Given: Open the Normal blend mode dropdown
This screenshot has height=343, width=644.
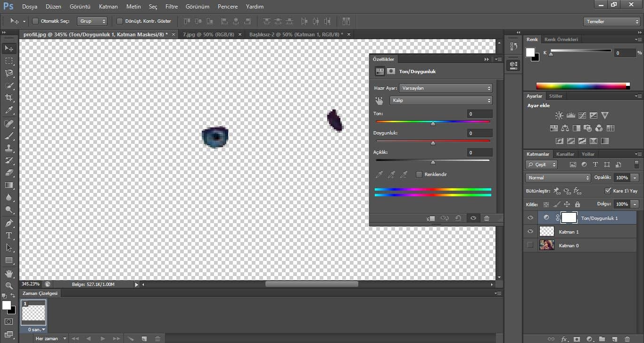Looking at the screenshot, I should (558, 178).
